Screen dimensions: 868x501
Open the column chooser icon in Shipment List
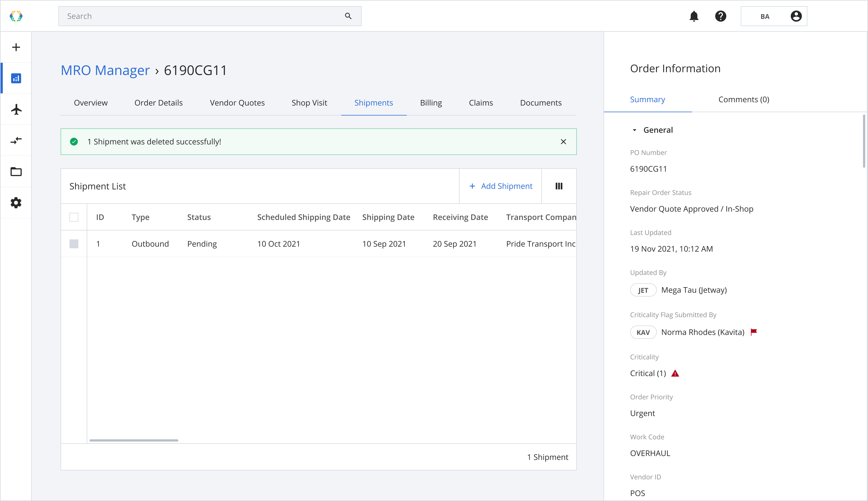click(x=559, y=186)
